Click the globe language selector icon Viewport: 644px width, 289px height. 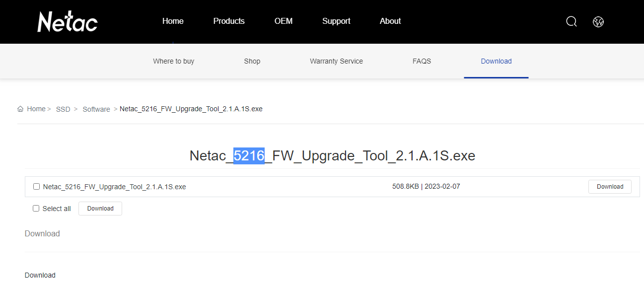(x=598, y=21)
